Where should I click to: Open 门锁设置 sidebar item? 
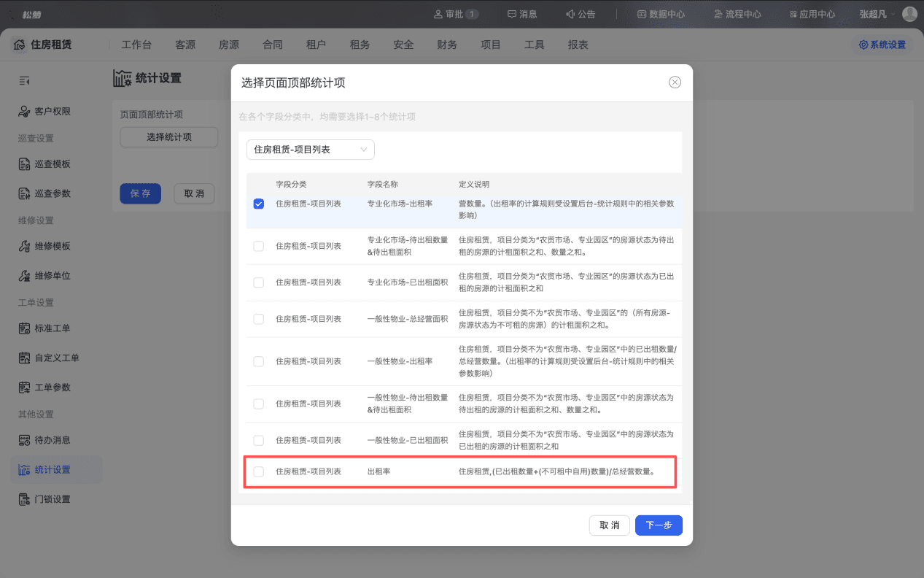point(44,499)
